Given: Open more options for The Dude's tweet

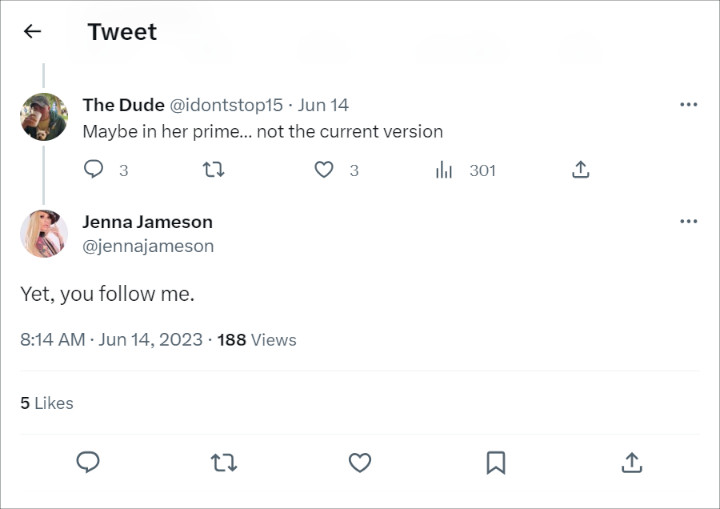Looking at the screenshot, I should 688,105.
